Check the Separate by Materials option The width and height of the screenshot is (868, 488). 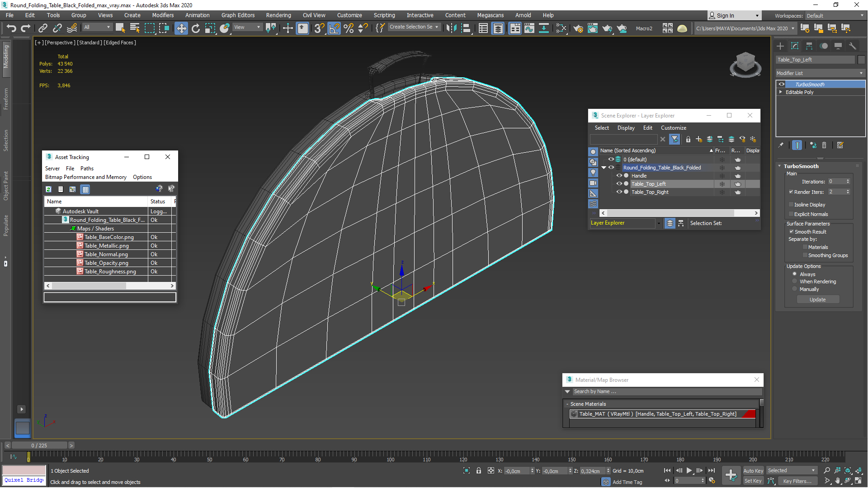(805, 247)
